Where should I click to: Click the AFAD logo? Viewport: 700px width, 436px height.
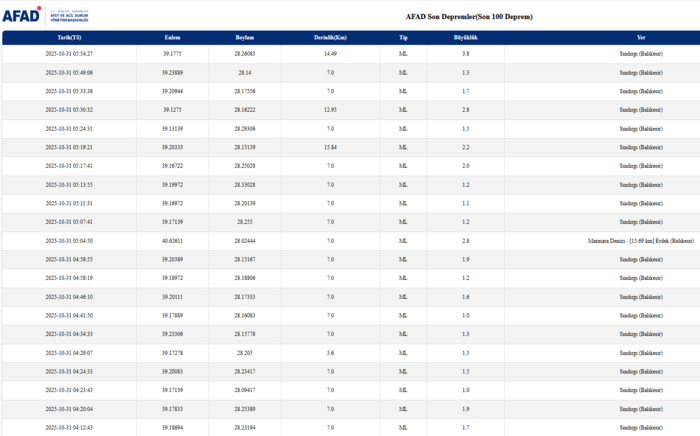point(38,15)
